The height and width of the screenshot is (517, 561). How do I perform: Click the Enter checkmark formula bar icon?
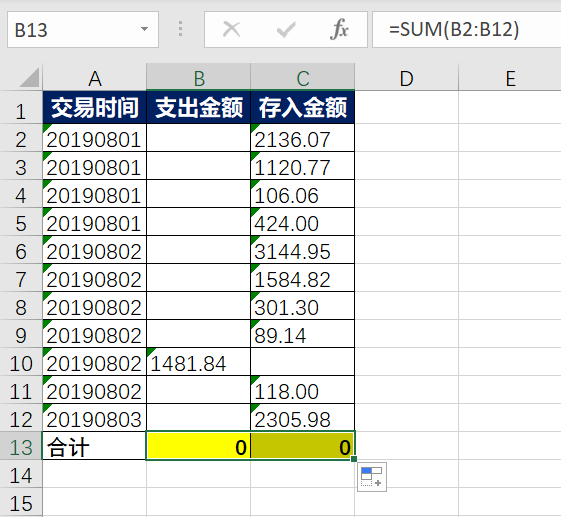[x=286, y=29]
